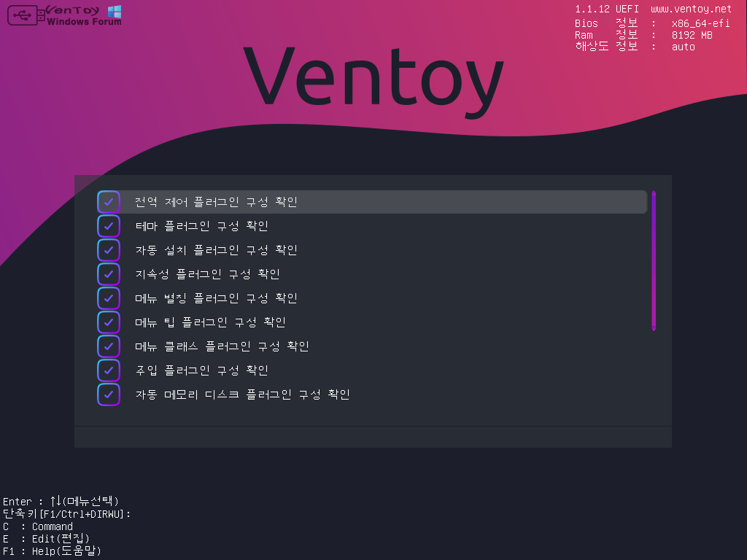Click the 'Enter : ↑↓(메뉴선택)' hint line
This screenshot has height=560, width=747.
(x=61, y=501)
